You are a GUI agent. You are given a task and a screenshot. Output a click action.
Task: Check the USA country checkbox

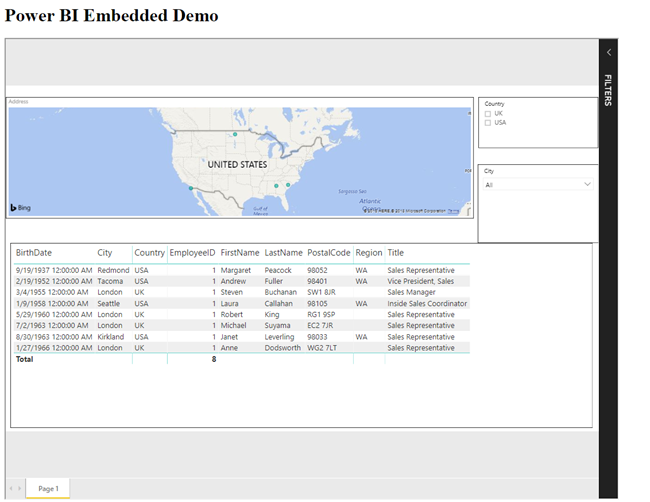(488, 123)
